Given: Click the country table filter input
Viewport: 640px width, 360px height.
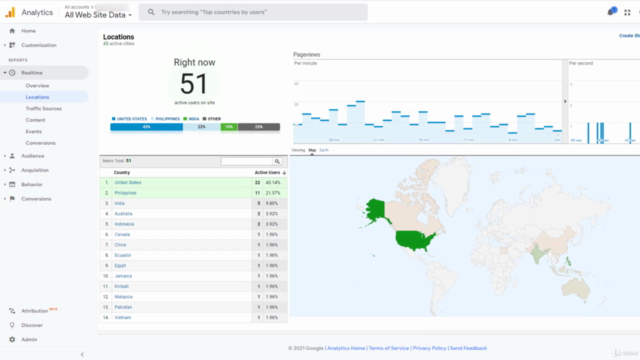Looking at the screenshot, I should pyautogui.click(x=247, y=161).
